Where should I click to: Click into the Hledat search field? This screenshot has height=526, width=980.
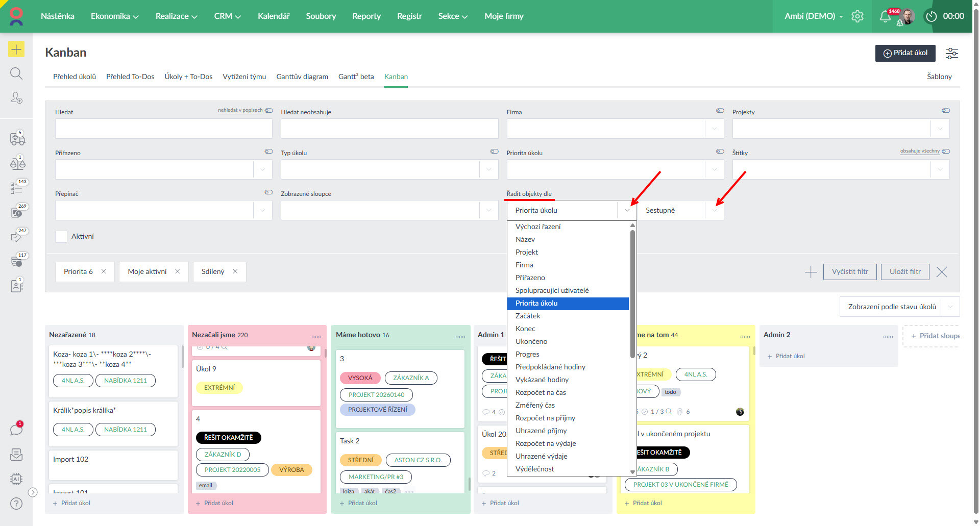(x=164, y=129)
